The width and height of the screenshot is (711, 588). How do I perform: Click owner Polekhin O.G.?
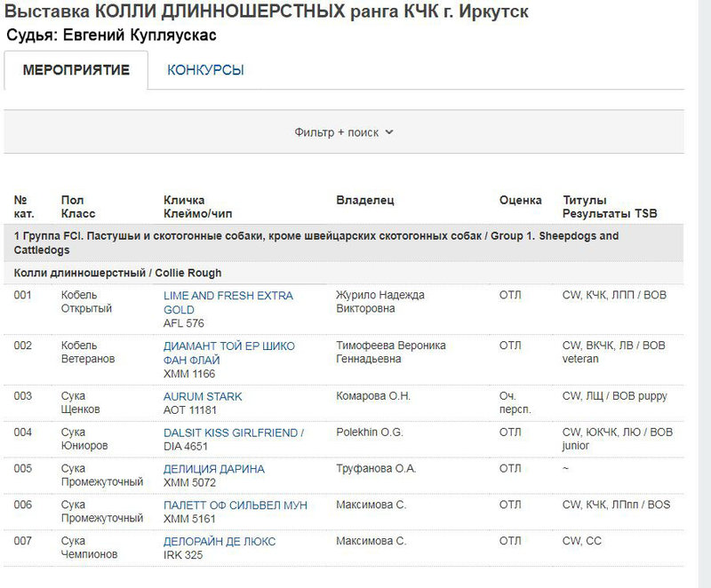tap(370, 433)
